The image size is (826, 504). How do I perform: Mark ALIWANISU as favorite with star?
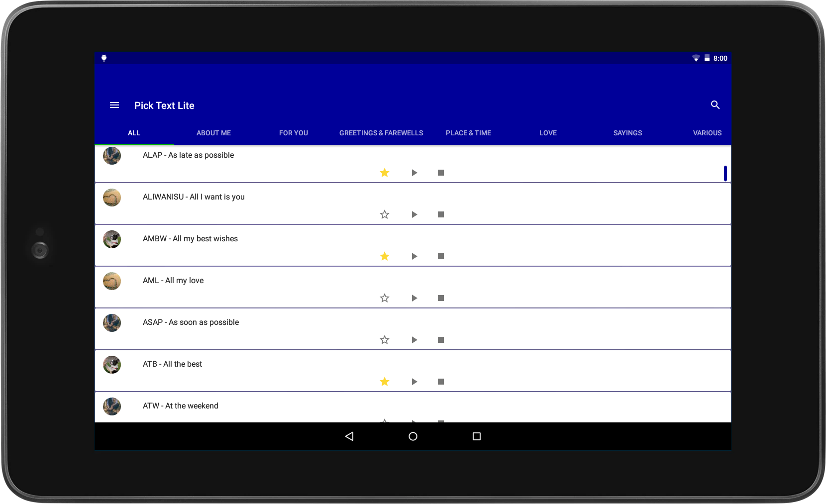385,214
